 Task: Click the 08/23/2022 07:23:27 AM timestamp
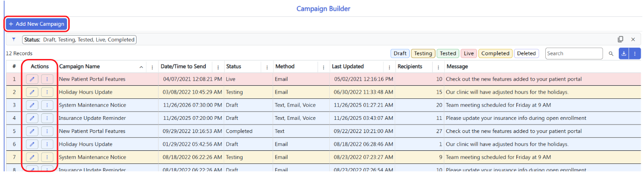363,157
